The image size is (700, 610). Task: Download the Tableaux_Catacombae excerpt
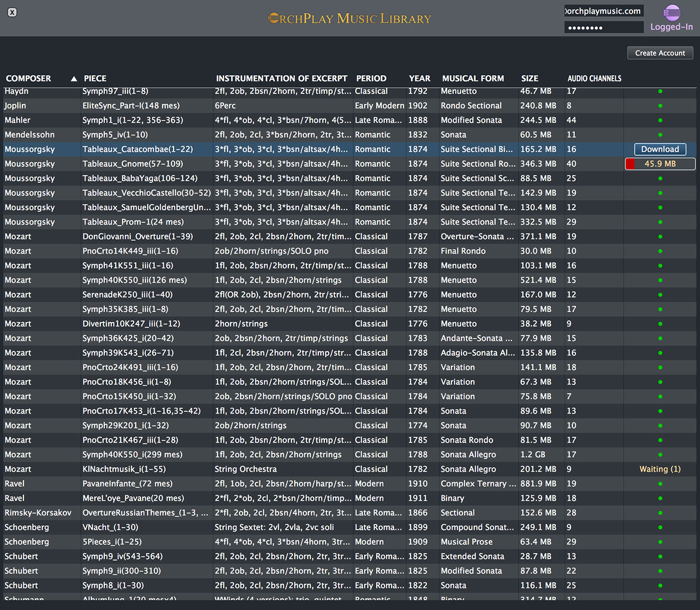click(x=660, y=149)
